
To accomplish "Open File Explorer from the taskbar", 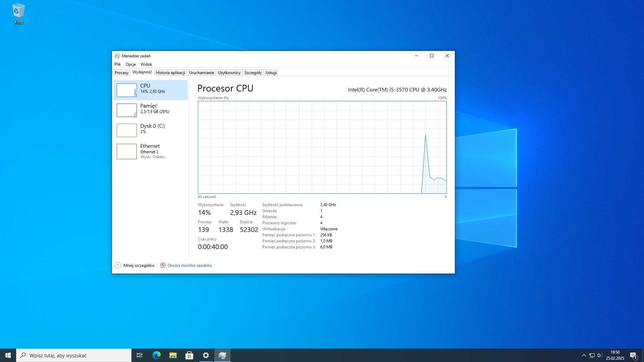I will [173, 355].
